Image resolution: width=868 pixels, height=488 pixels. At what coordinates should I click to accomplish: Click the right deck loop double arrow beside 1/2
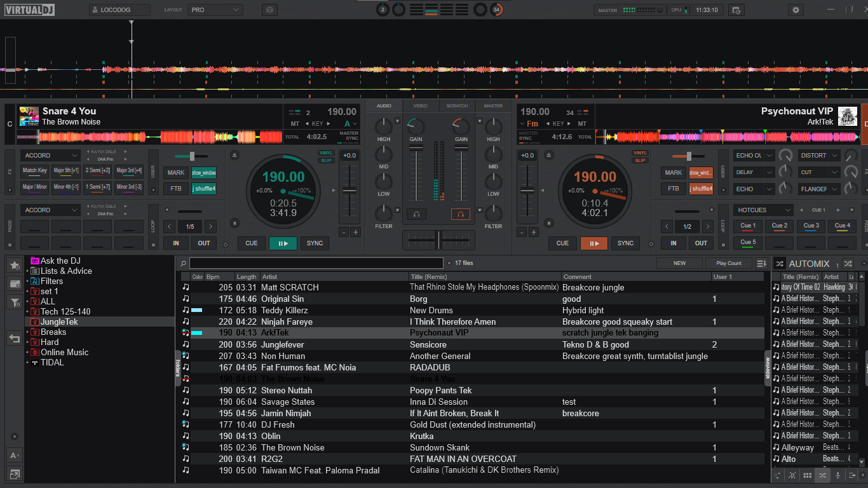click(709, 226)
